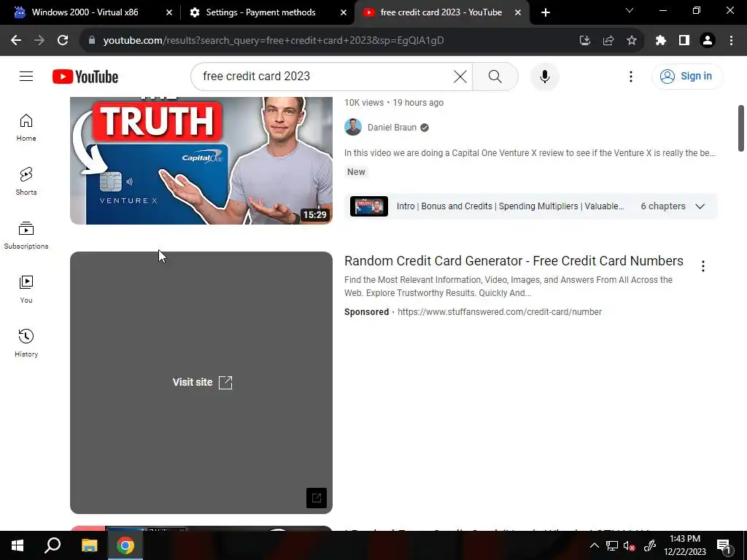The height and width of the screenshot is (560, 747).
Task: Click the page vertical scrollbar thumb
Action: pyautogui.click(x=741, y=128)
